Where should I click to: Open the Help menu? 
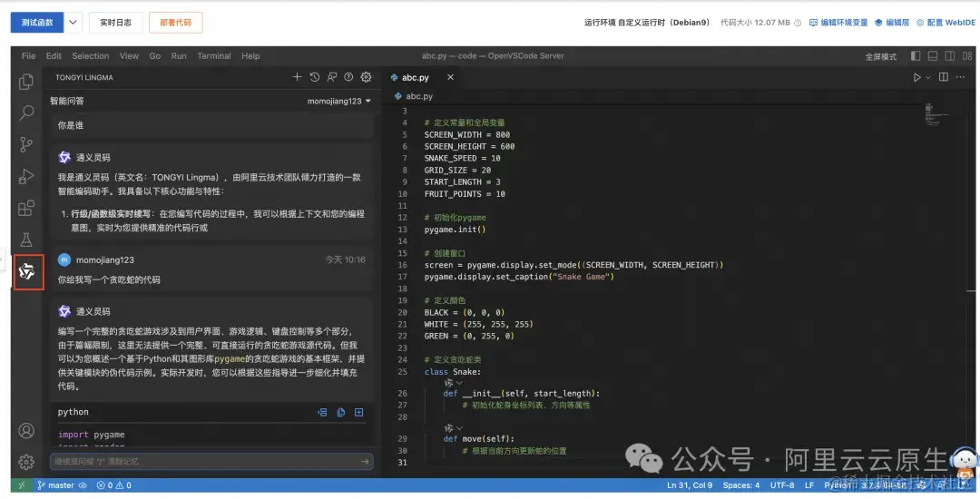click(250, 55)
